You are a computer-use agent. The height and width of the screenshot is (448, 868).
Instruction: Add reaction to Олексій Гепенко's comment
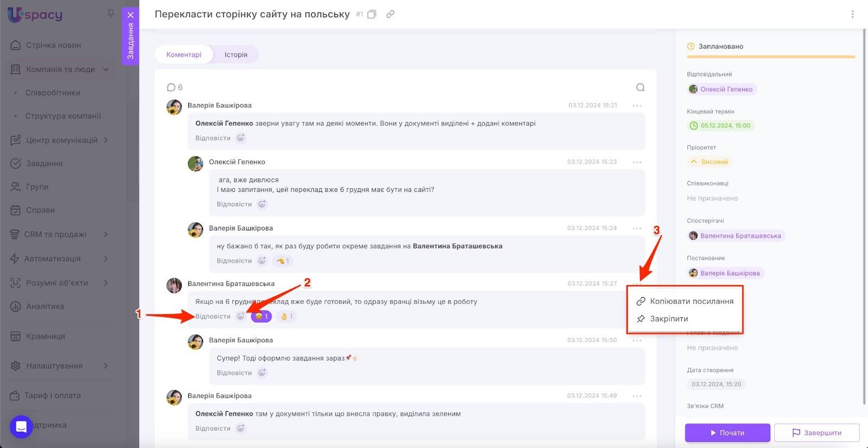tap(262, 204)
